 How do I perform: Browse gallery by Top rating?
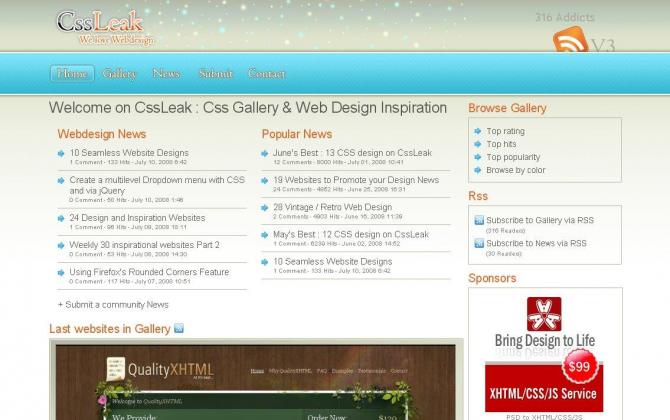[x=505, y=131]
